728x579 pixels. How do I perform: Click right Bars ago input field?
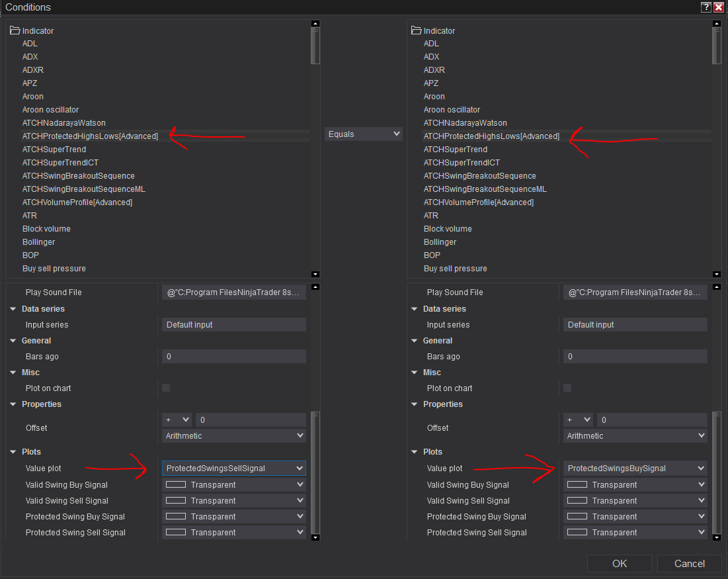point(635,357)
